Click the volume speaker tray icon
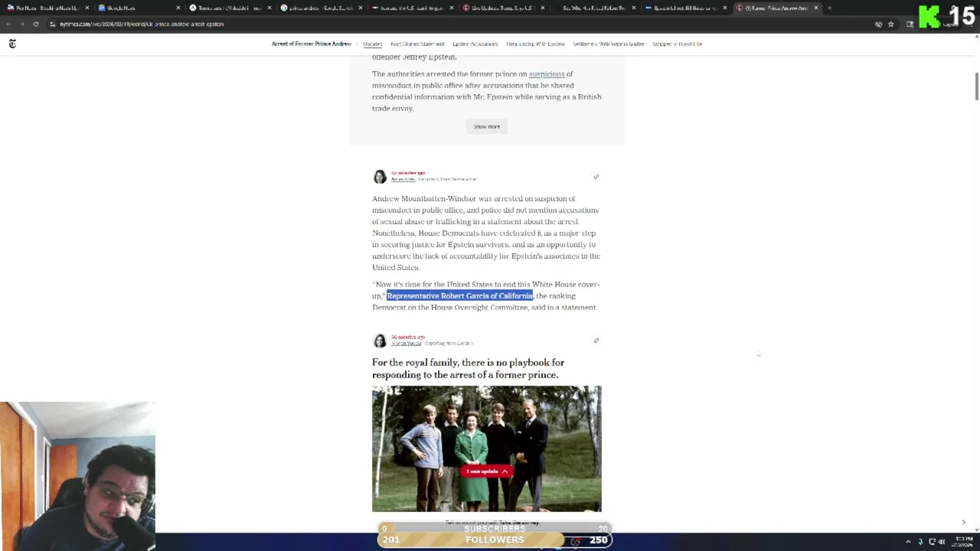980x551 pixels. [x=941, y=542]
